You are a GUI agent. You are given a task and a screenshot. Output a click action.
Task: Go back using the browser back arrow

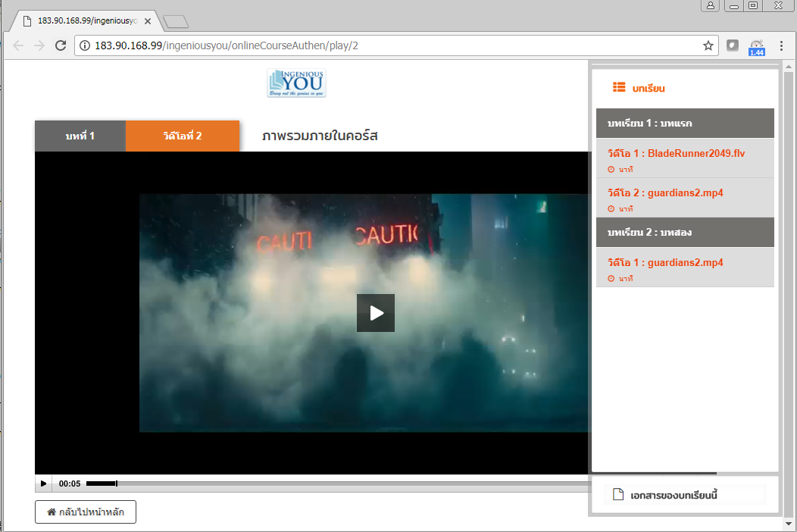(x=18, y=45)
